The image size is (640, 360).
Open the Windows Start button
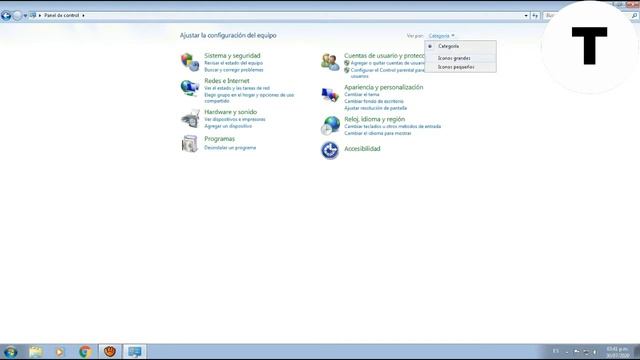point(10,351)
